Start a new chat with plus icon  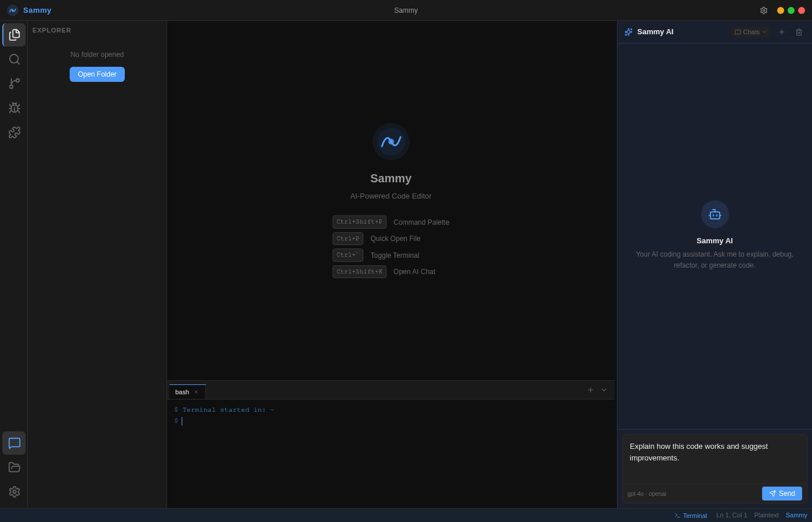(x=782, y=32)
